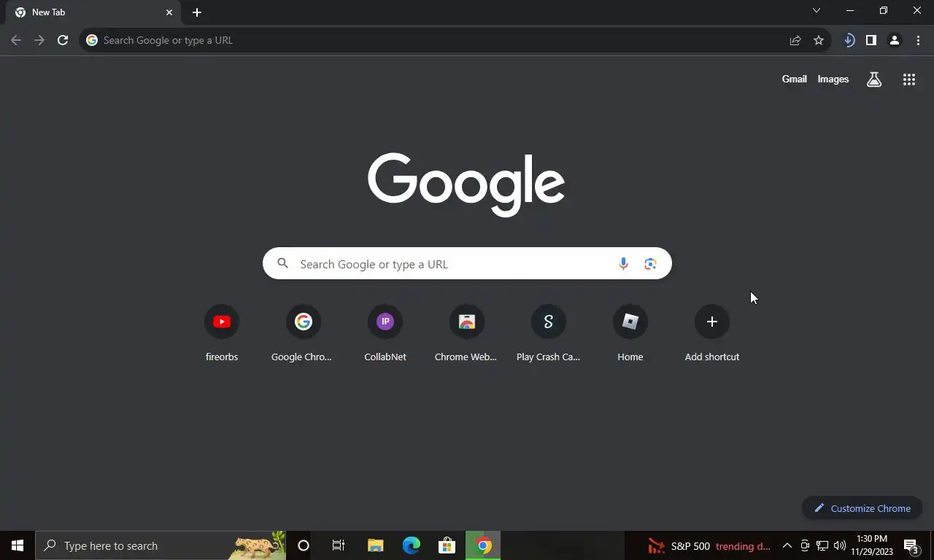Toggle the Chrome side panel icon

tap(871, 40)
